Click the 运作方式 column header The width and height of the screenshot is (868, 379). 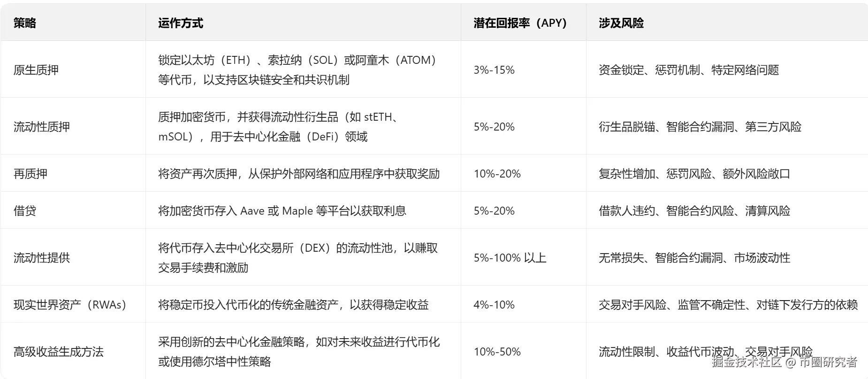(181, 23)
